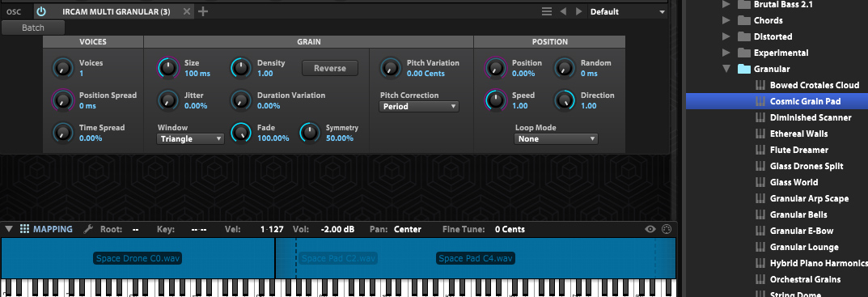Click the Symmetry knob
The image size is (868, 297).
310,133
